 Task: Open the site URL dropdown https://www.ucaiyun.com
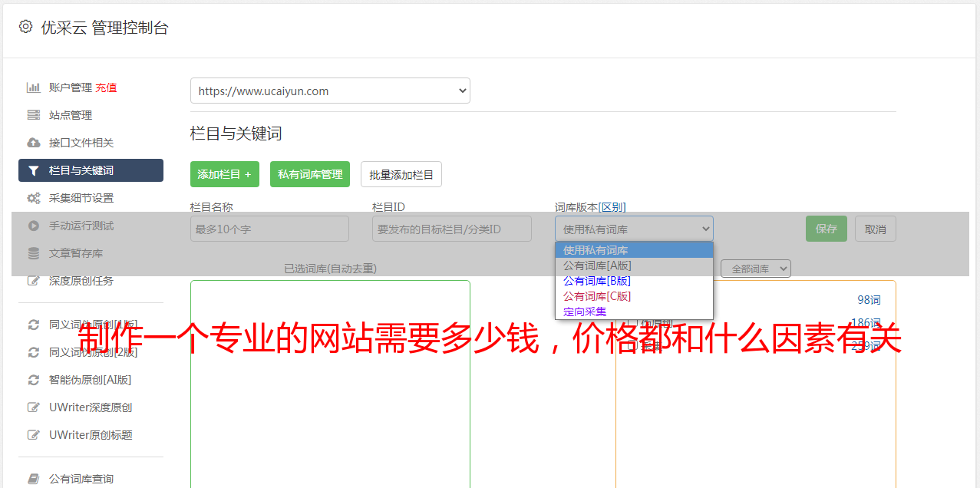click(330, 91)
